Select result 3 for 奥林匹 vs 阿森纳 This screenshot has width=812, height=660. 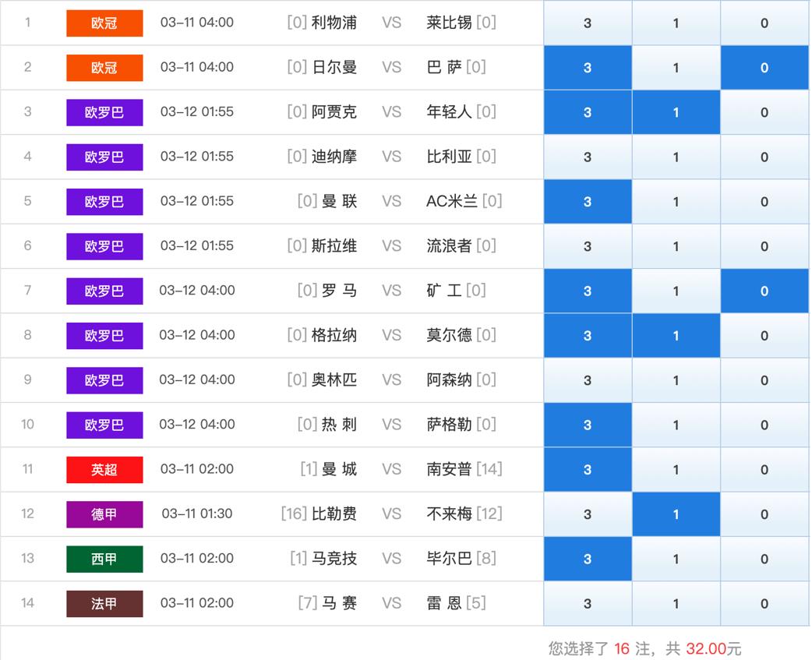[x=588, y=380]
